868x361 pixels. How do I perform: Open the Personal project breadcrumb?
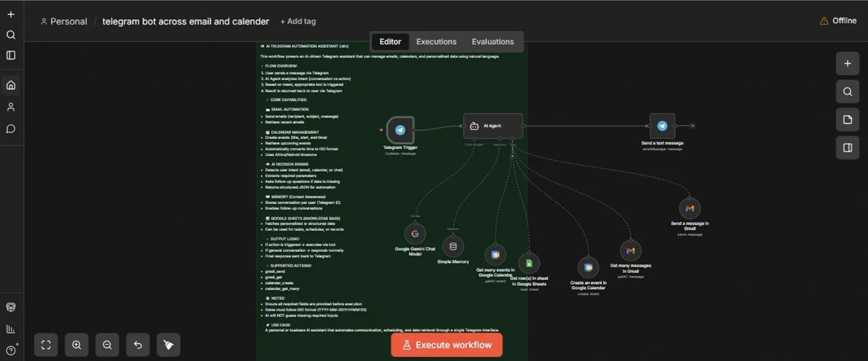coord(64,21)
